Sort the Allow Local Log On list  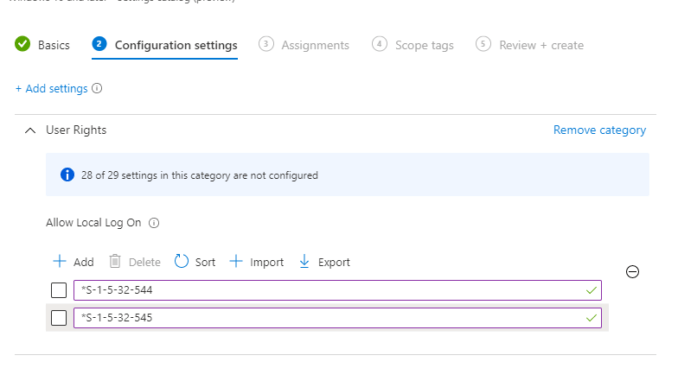pyautogui.click(x=195, y=262)
